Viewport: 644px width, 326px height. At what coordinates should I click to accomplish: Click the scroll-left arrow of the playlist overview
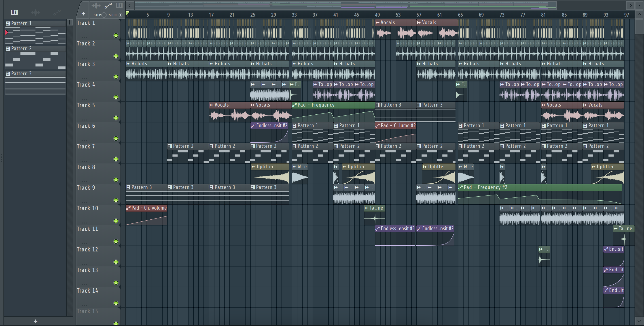tap(129, 6)
